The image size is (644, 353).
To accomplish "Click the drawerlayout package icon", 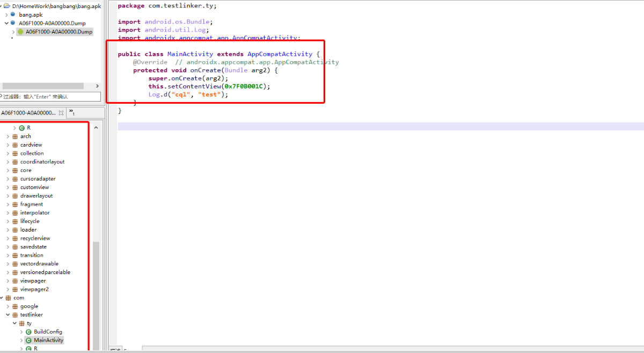I will (15, 196).
